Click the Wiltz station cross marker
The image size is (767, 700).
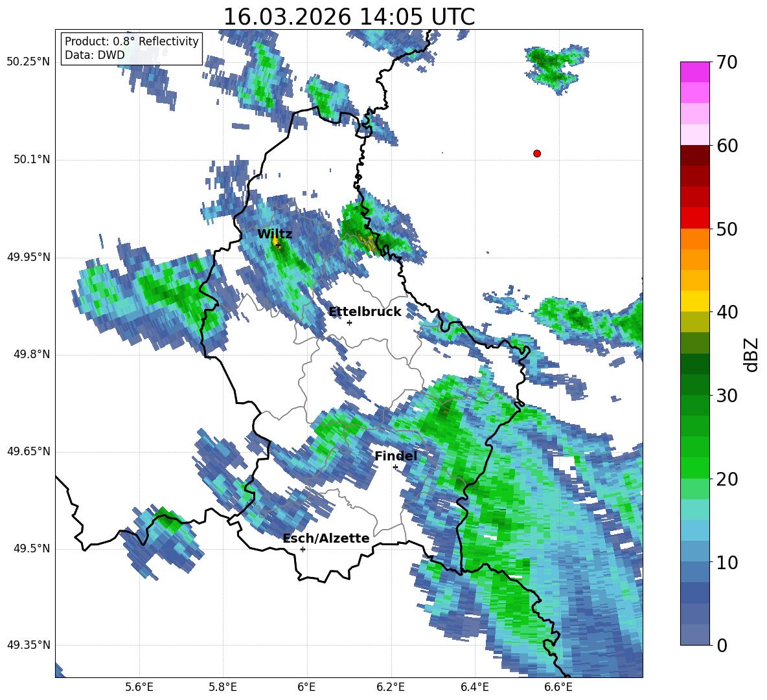(x=279, y=245)
